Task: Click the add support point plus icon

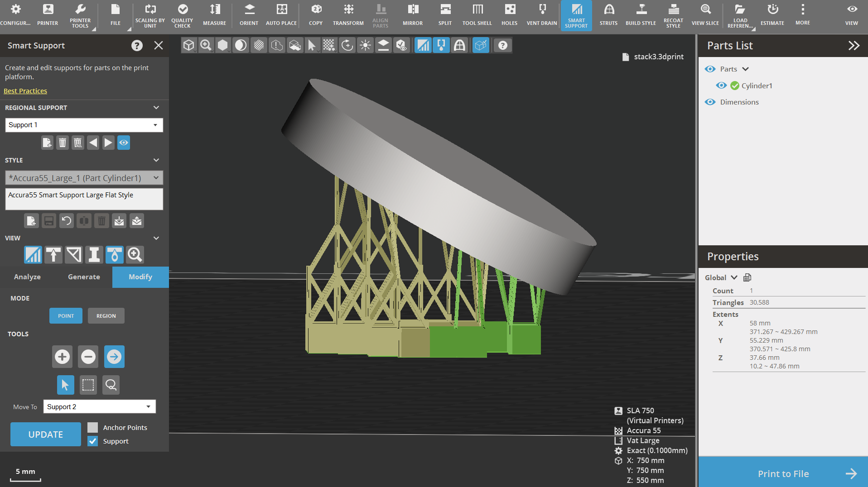Action: click(63, 357)
